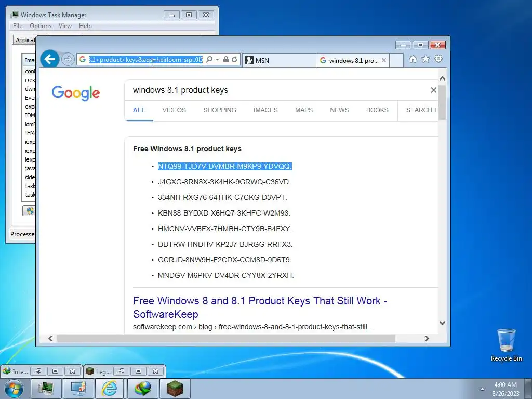The width and height of the screenshot is (532, 399).
Task: Click the key starting with 334NH
Action: point(222,197)
